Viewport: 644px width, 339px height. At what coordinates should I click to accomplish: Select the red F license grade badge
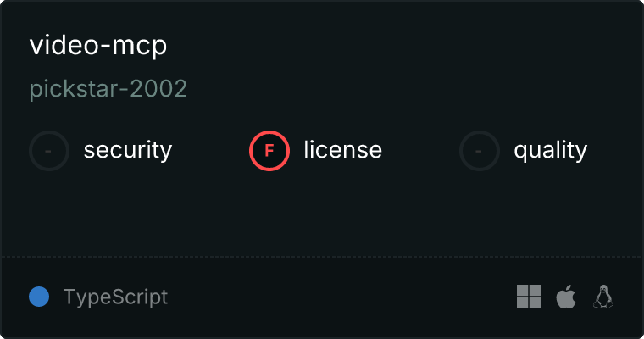(x=269, y=151)
